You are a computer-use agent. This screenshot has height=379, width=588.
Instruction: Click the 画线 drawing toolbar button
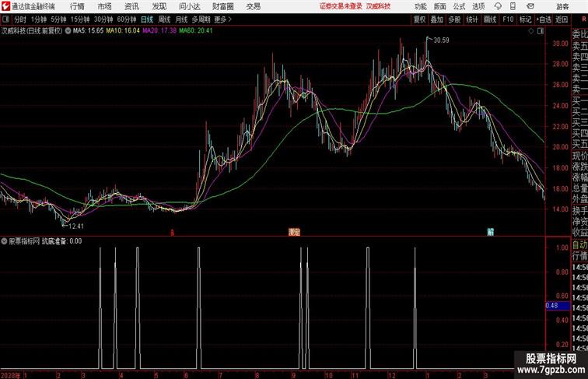click(x=490, y=19)
